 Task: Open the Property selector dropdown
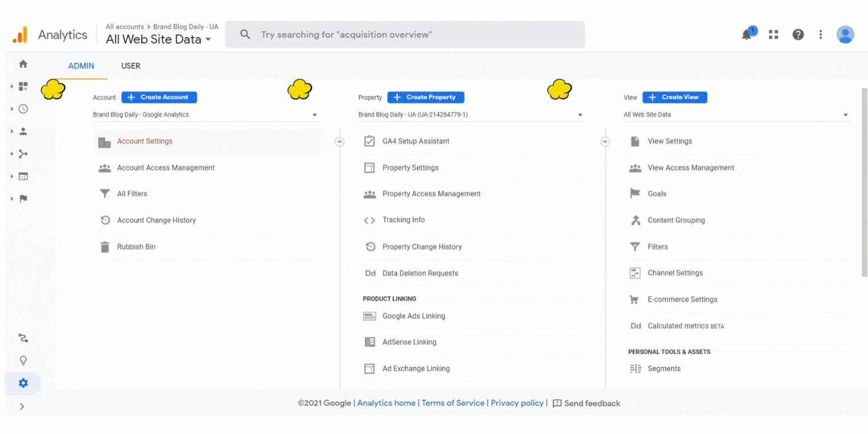472,115
